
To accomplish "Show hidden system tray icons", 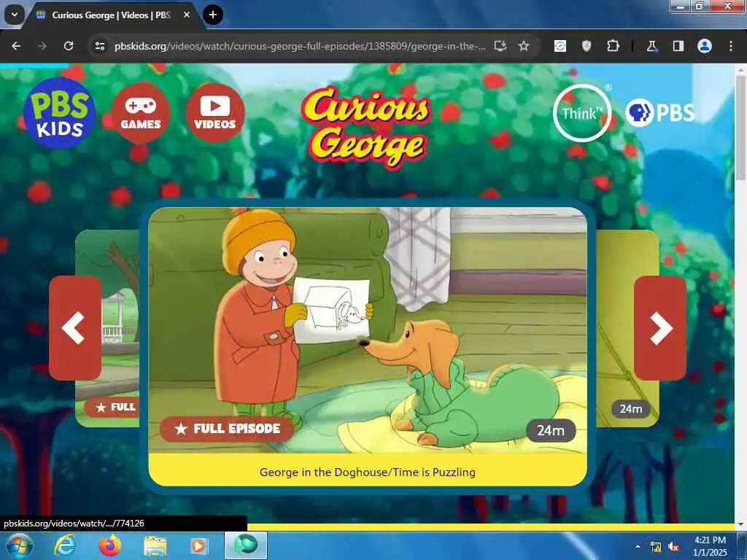I will coord(638,546).
